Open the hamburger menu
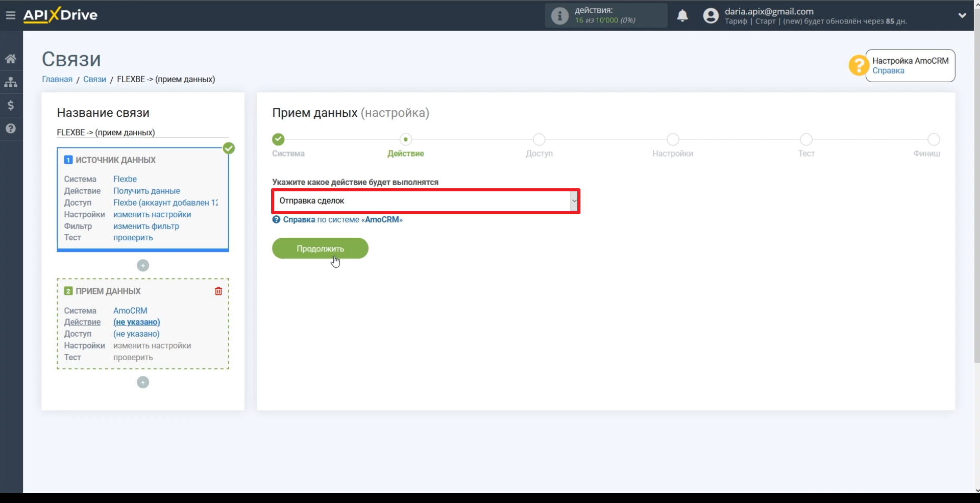980x503 pixels. click(10, 15)
